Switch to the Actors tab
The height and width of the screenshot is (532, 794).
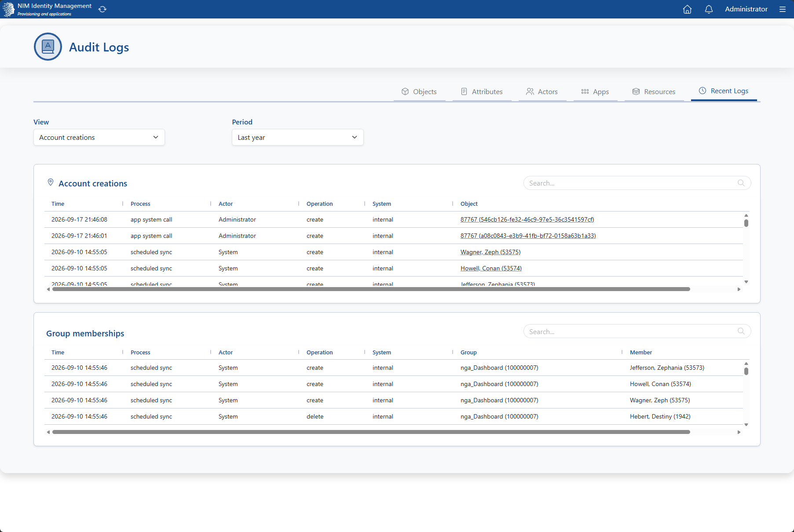point(542,91)
